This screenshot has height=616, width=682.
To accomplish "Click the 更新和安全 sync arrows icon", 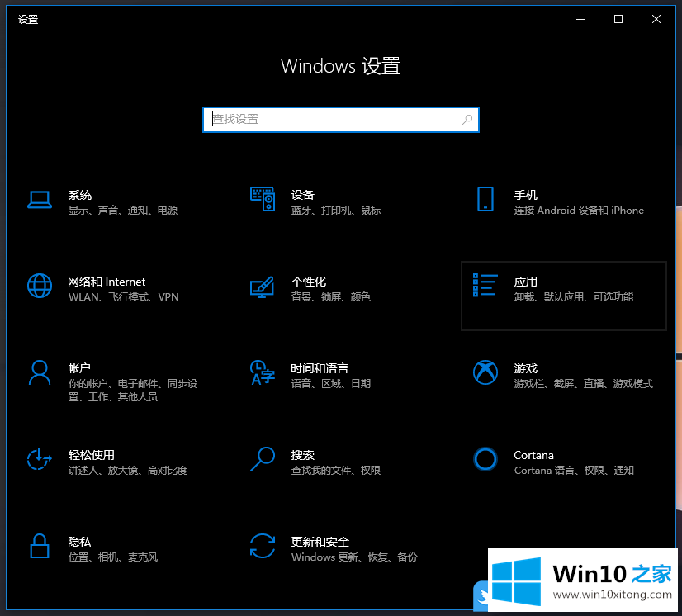I will tap(263, 546).
